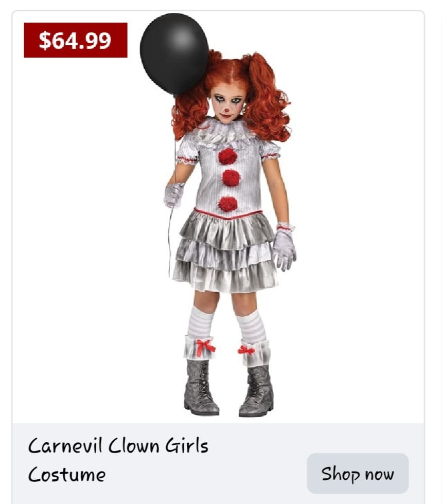Click the smaller red bow on the boot cuff
Viewport: 442px width, 504px height.
(x=246, y=350)
